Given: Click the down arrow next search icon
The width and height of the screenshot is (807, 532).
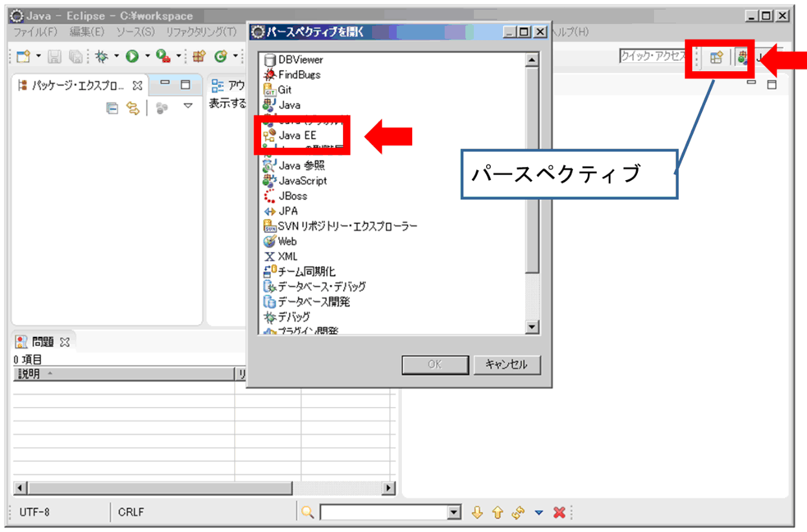Looking at the screenshot, I should (x=477, y=513).
